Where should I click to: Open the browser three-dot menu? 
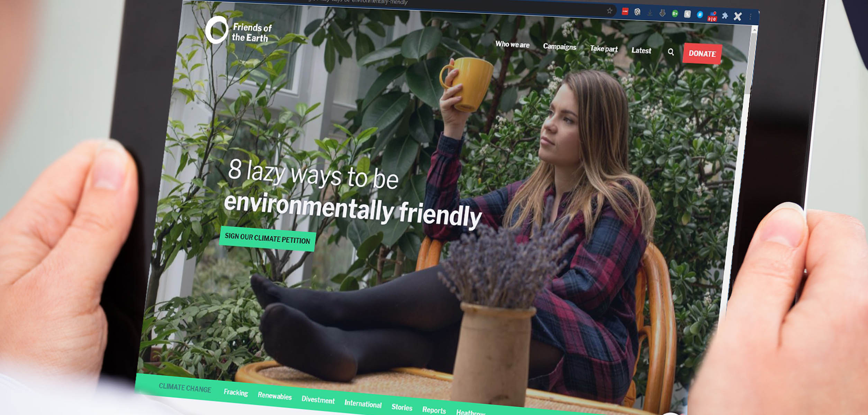pos(750,17)
